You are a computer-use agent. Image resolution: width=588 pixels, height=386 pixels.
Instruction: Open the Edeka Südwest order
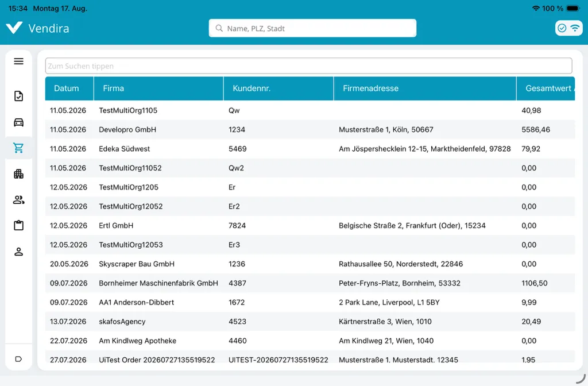tap(310, 149)
